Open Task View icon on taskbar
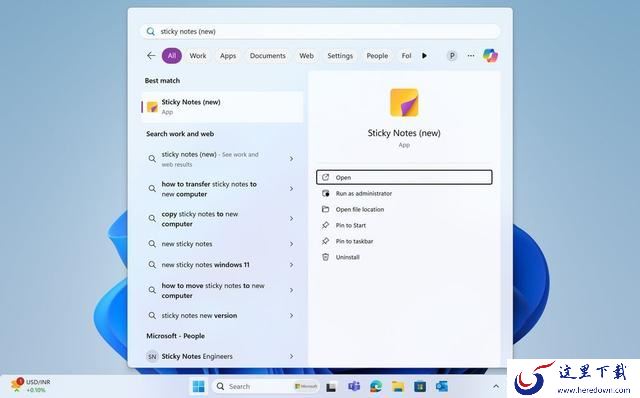The height and width of the screenshot is (398, 640). point(331,387)
